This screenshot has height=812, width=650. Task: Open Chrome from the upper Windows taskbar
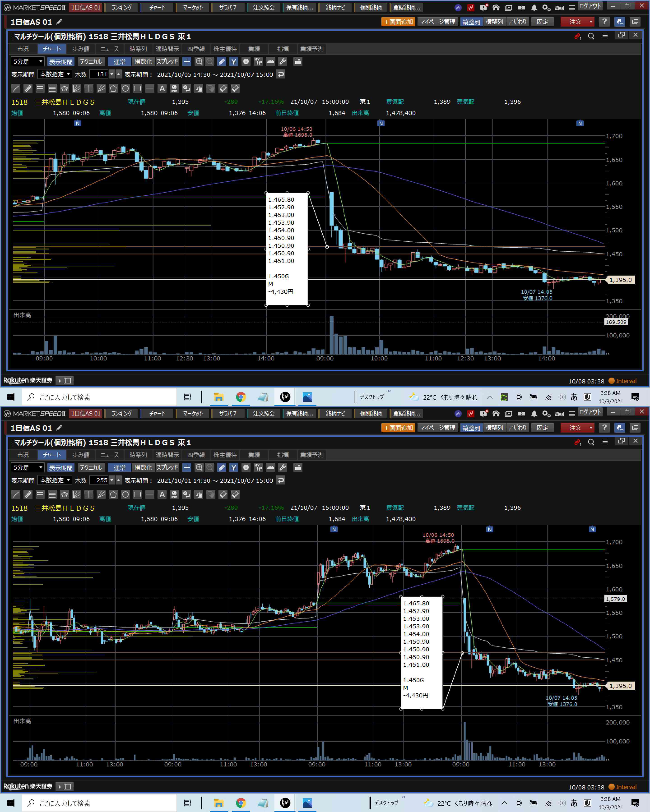point(241,397)
